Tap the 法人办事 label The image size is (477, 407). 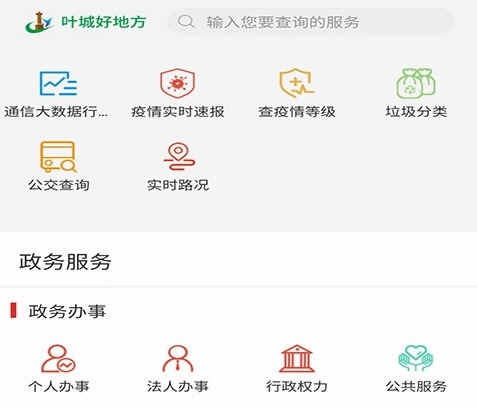coord(178,387)
